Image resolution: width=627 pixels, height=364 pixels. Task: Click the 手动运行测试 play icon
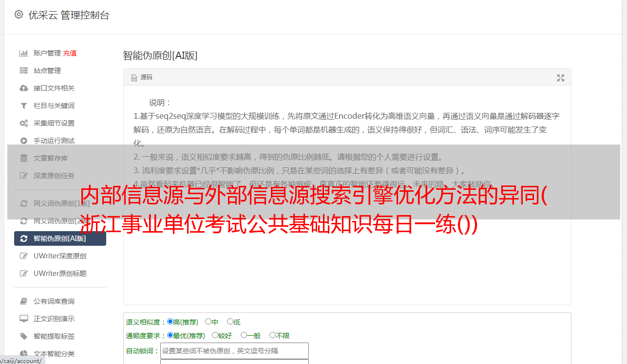pyautogui.click(x=23, y=141)
